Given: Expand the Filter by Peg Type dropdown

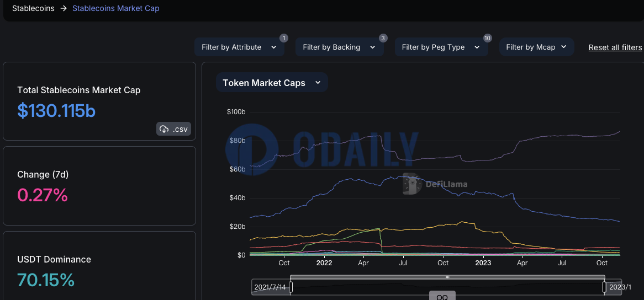Looking at the screenshot, I should 441,47.
